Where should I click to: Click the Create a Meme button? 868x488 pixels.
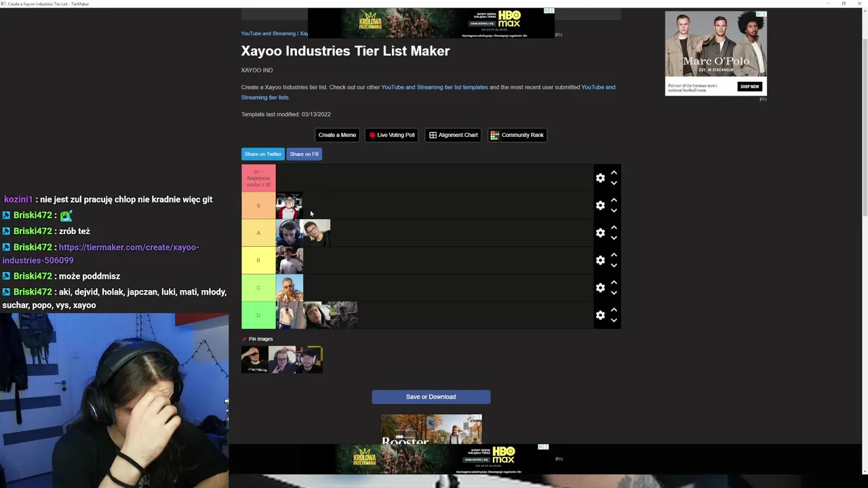(x=337, y=135)
